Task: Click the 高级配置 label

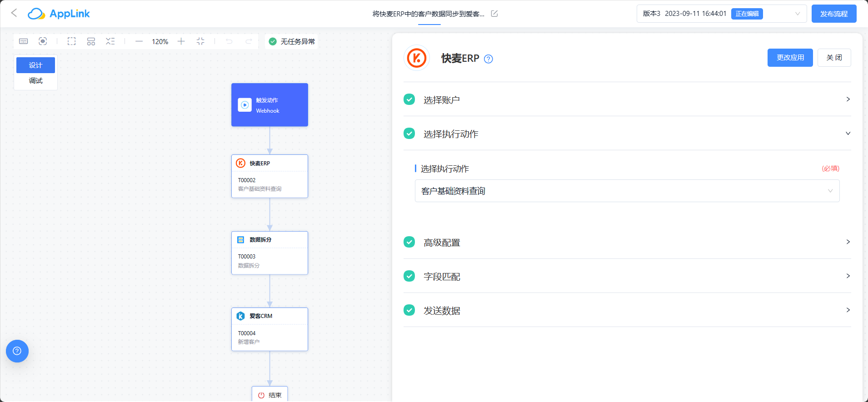Action: [442, 243]
